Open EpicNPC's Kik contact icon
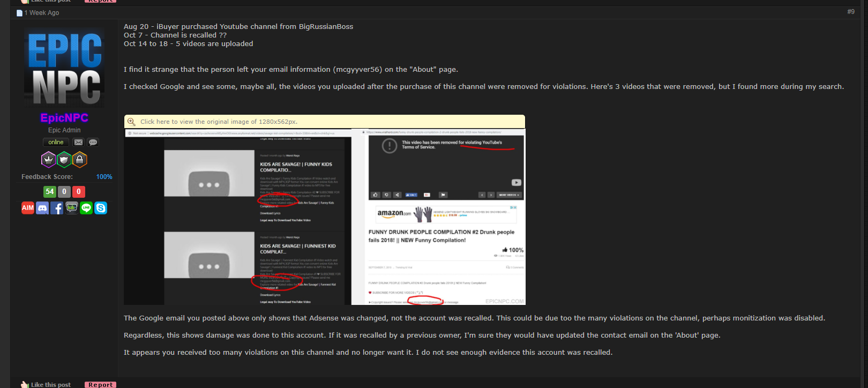The height and width of the screenshot is (388, 868). (71, 208)
